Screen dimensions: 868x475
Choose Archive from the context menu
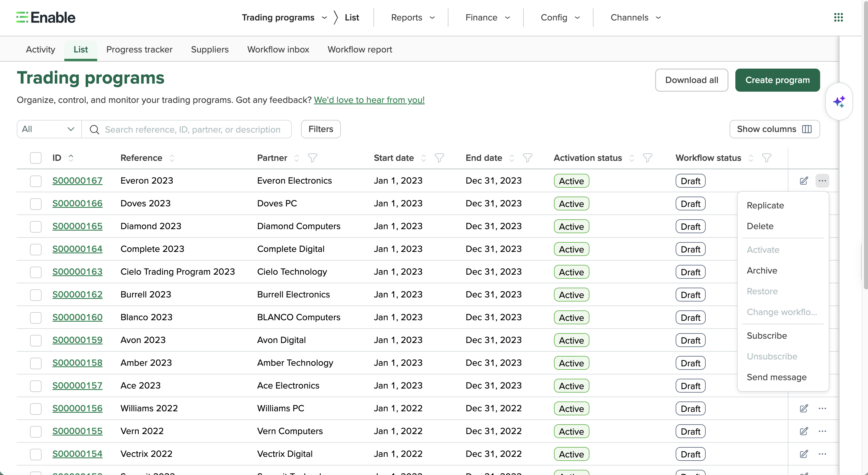point(762,271)
